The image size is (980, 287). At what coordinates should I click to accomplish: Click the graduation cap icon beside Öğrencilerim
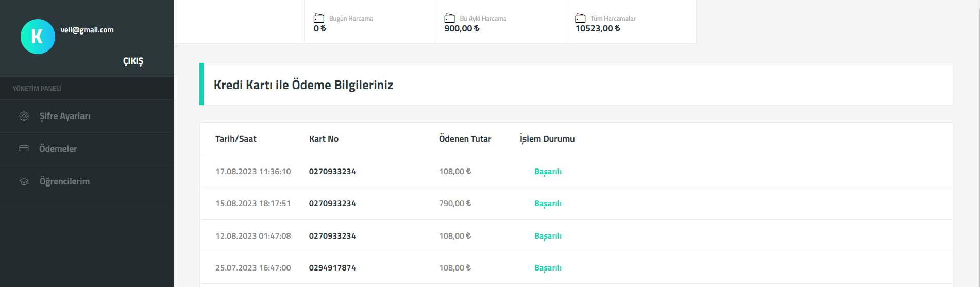(x=24, y=181)
